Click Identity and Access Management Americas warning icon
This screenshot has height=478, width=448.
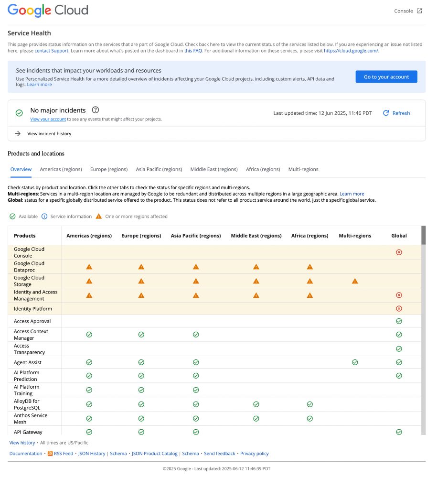coord(89,295)
